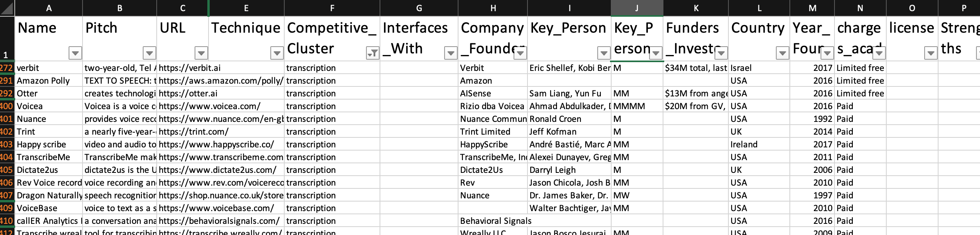Viewport: 980px width, 235px height.
Task: Select column M by clicking its header
Action: (812, 8)
